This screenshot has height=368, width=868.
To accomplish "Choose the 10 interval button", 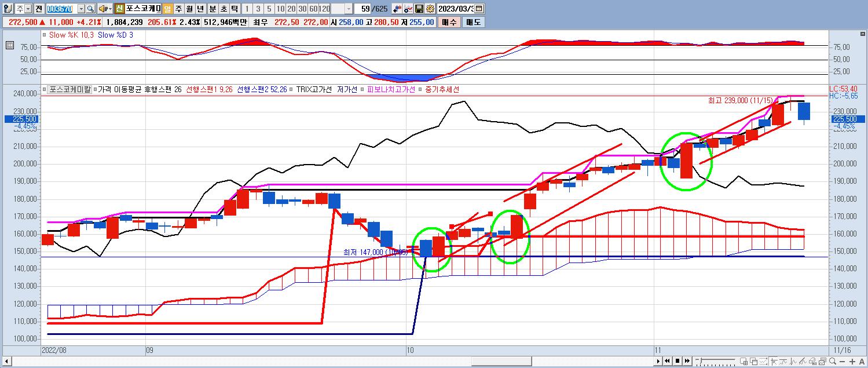I will pyautogui.click(x=280, y=9).
